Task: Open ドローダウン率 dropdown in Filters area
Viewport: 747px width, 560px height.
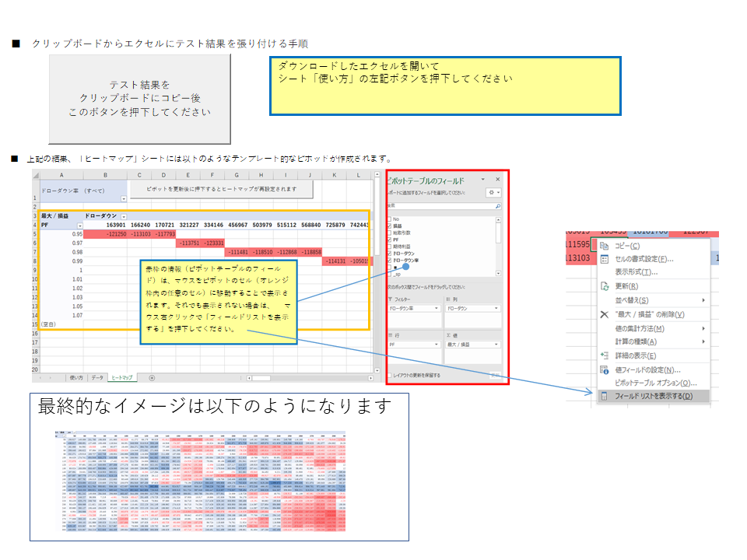Action: (x=437, y=309)
